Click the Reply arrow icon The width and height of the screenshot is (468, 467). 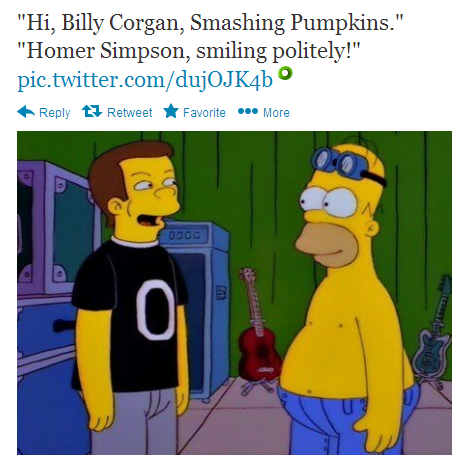pyautogui.click(x=26, y=112)
